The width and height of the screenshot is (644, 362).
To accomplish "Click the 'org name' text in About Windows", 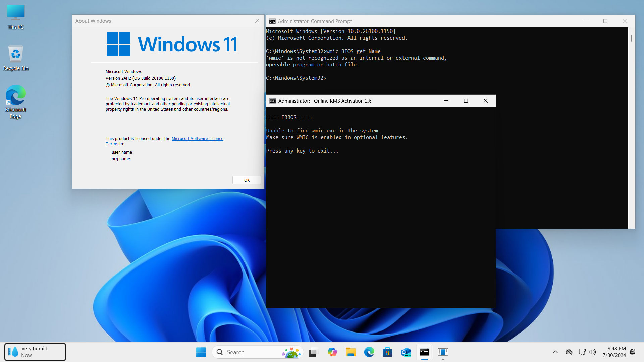I will (121, 159).
